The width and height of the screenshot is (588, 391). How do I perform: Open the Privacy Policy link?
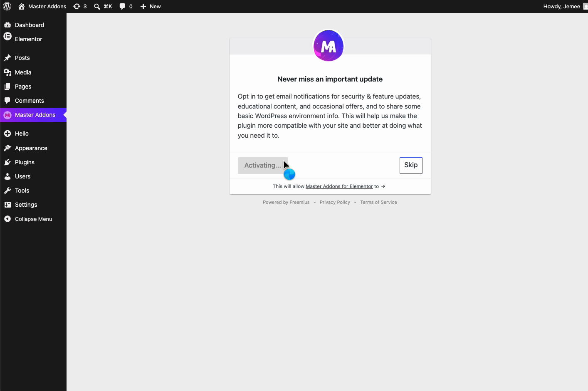pyautogui.click(x=335, y=202)
